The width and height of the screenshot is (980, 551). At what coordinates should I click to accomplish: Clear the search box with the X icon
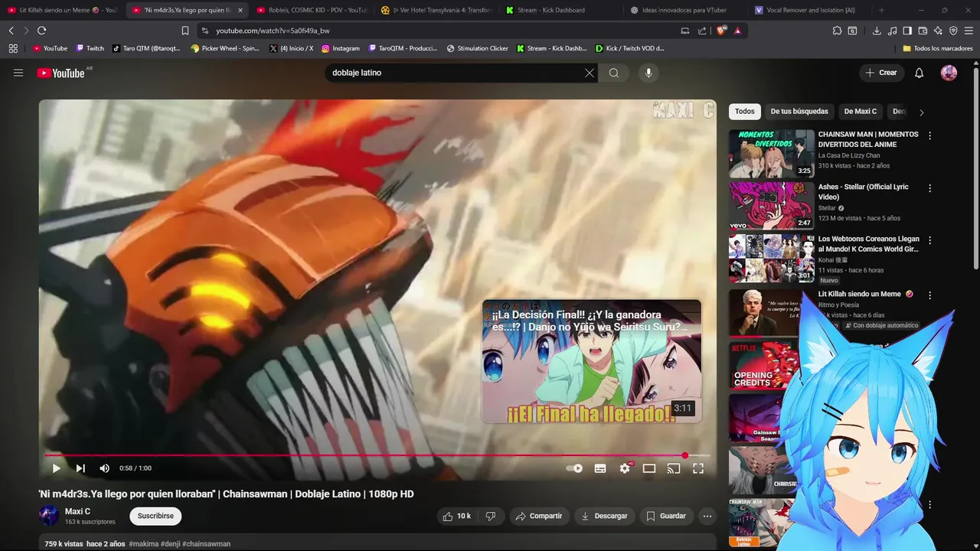[x=590, y=73]
